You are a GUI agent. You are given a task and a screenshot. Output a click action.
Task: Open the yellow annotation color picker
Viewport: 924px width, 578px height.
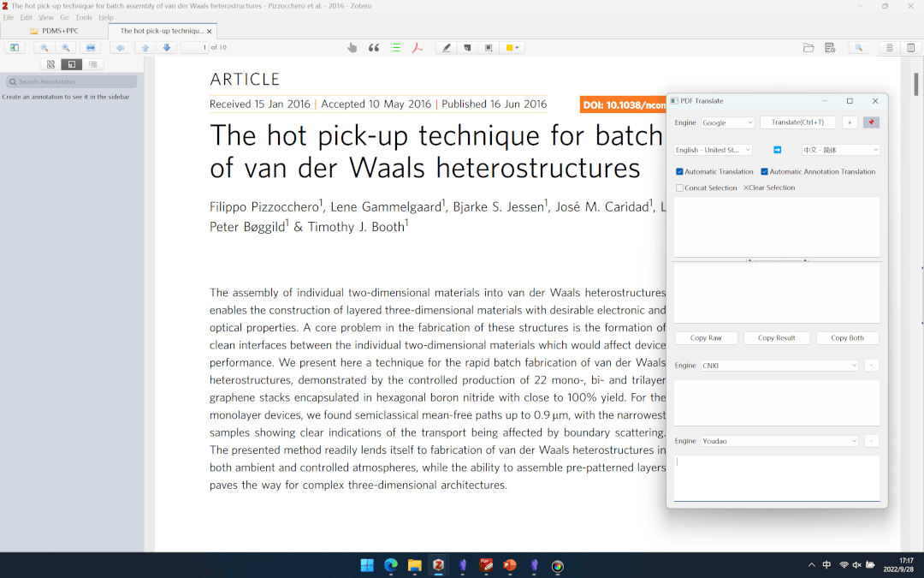pos(512,48)
